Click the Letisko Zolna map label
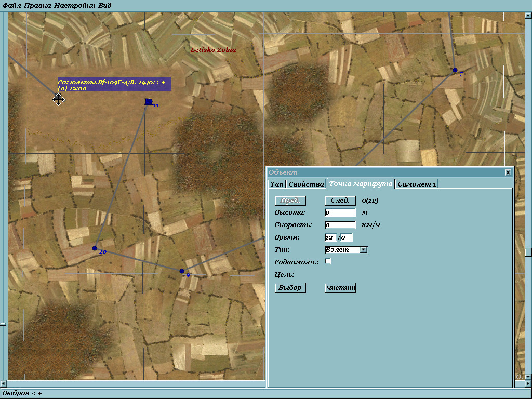Image resolution: width=532 pixels, height=399 pixels. pyautogui.click(x=213, y=50)
